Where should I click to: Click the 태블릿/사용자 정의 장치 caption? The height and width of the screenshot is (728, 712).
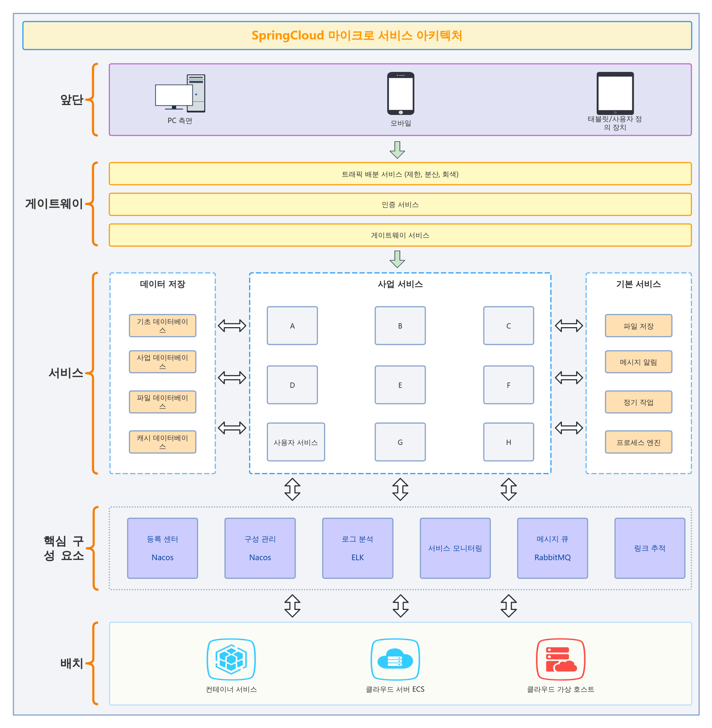pos(615,123)
